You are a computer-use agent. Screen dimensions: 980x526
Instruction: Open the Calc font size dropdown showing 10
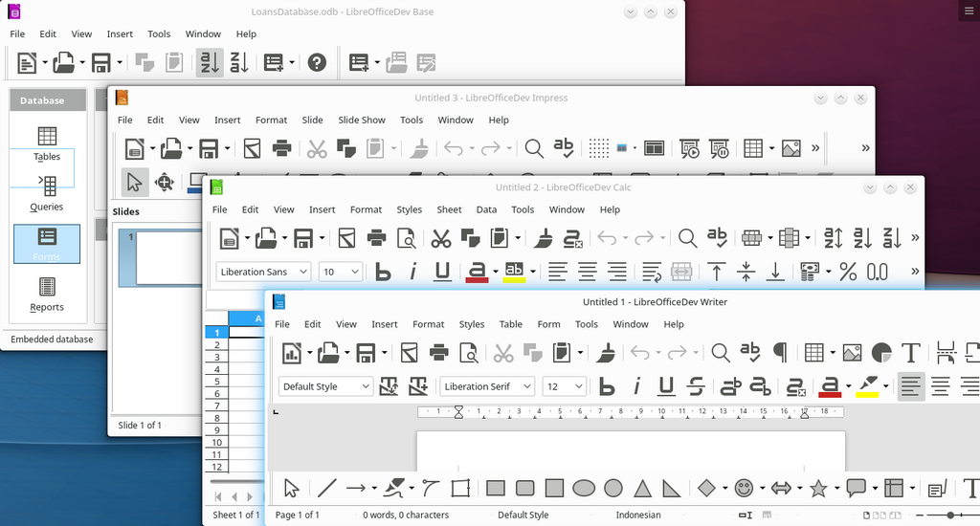click(x=354, y=272)
